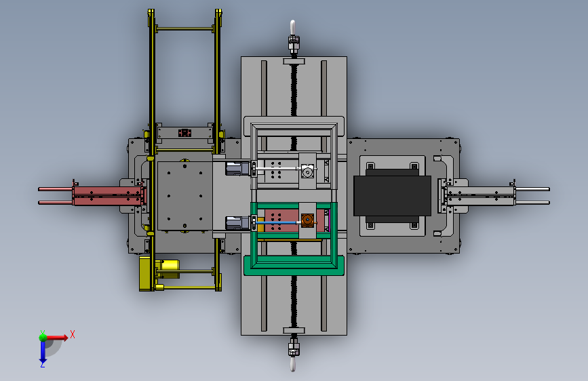Select the red cylinder assembly on the left
Viewport: 588px width, 381px height.
click(x=92, y=196)
